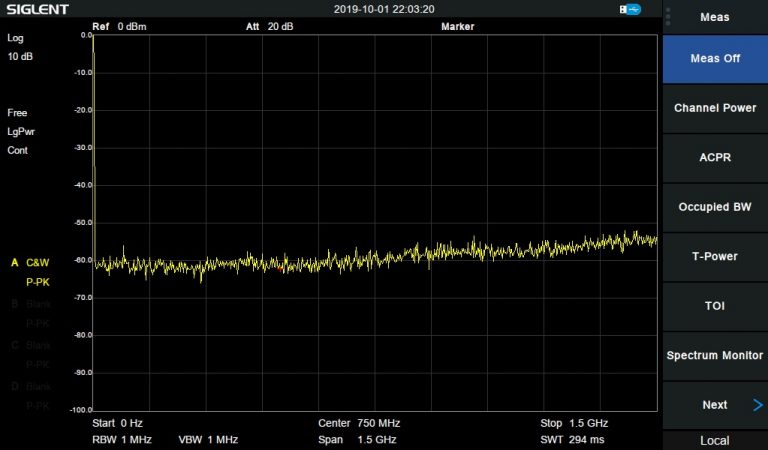
Task: Start the TOI measurement
Action: pos(714,306)
